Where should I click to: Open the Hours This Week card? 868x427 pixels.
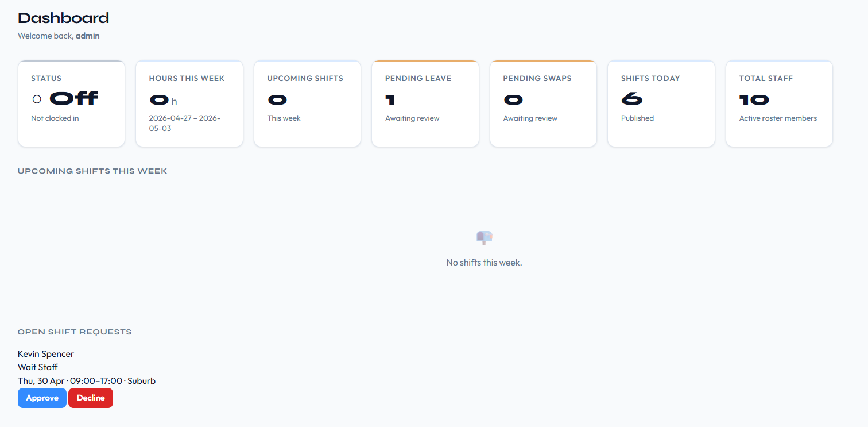[189, 103]
